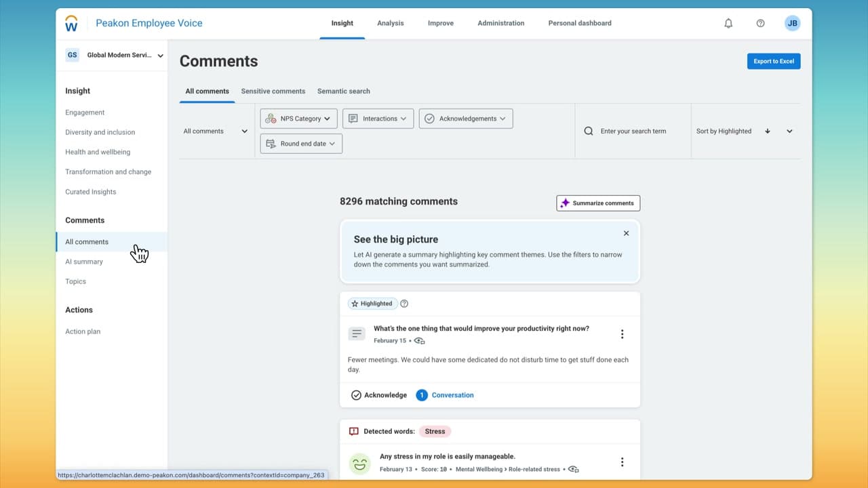
Task: Open the Acknowledgements filter dropdown
Action: coord(466,119)
